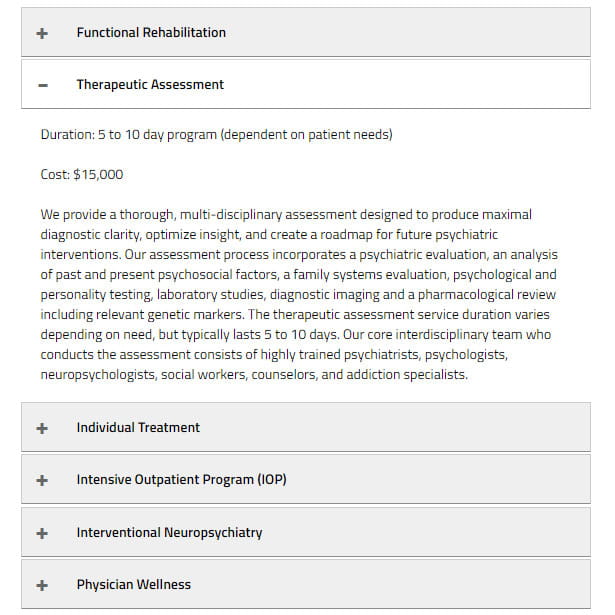Click the plus icon beside Individual Treatment
The width and height of the screenshot is (615, 615).
(x=42, y=428)
